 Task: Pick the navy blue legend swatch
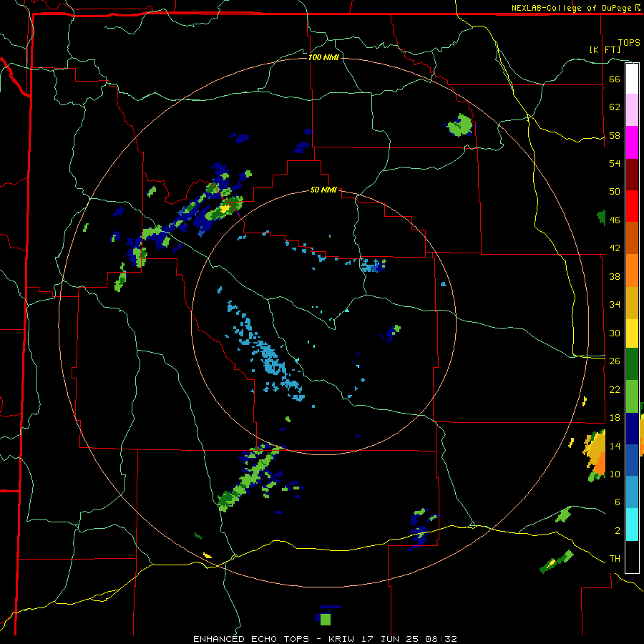pos(632,429)
